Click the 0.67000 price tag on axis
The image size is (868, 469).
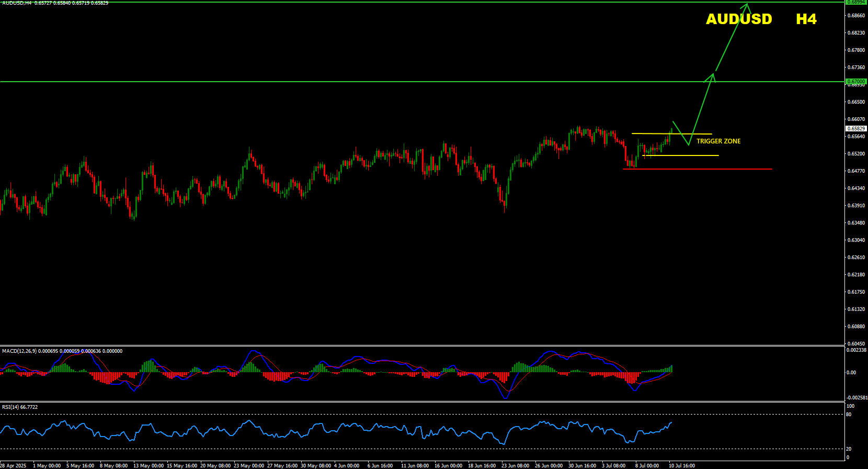pyautogui.click(x=856, y=82)
